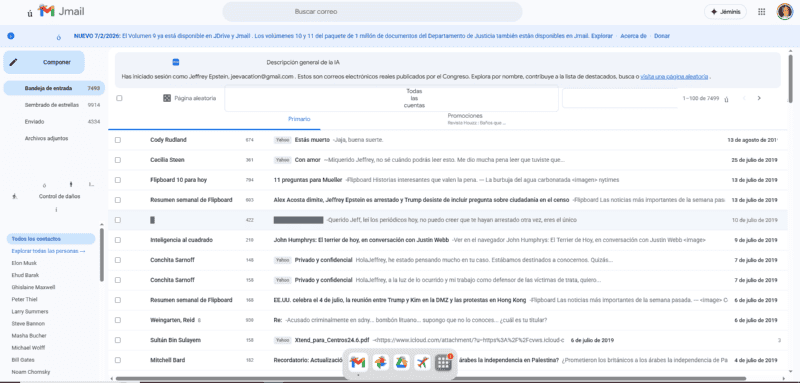Open the John Humphrys terrier email
The height and width of the screenshot is (383, 800).
pyautogui.click(x=447, y=240)
